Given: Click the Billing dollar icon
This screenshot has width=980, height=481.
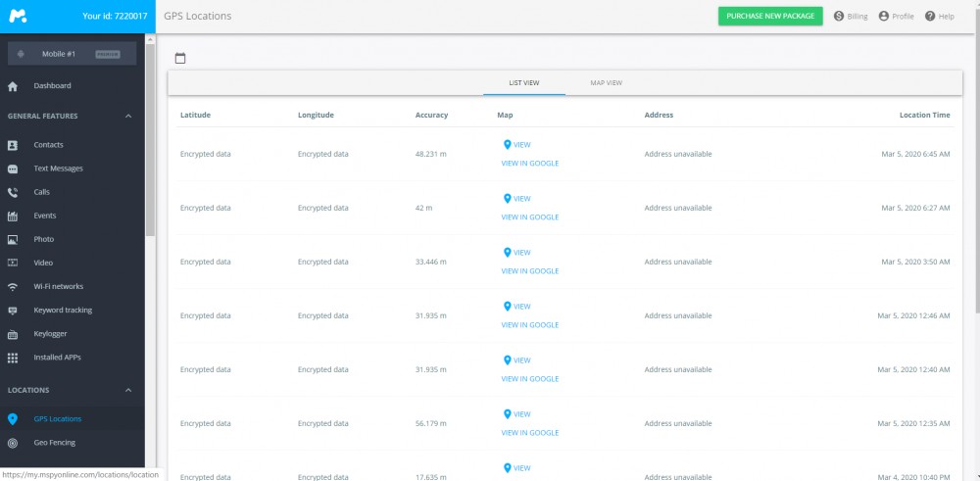Looking at the screenshot, I should pyautogui.click(x=839, y=17).
